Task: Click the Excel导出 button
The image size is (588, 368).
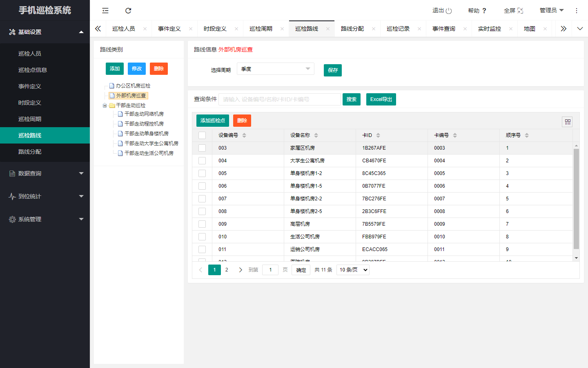Action: [381, 99]
